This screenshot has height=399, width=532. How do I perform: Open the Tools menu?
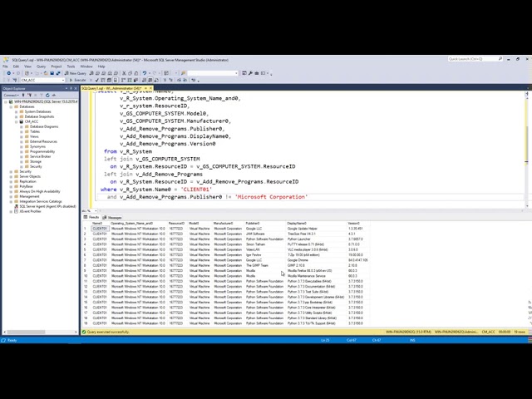(x=71, y=66)
